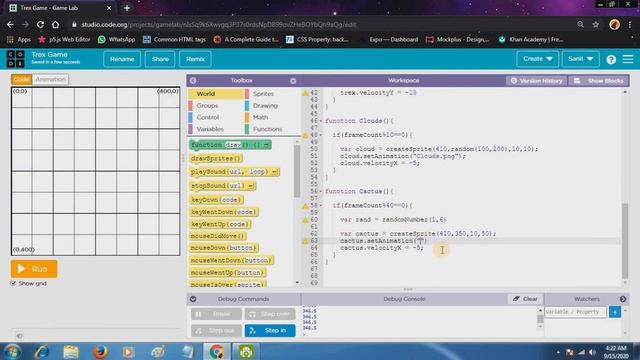Switch to Chrome in taskbar

coord(217,351)
